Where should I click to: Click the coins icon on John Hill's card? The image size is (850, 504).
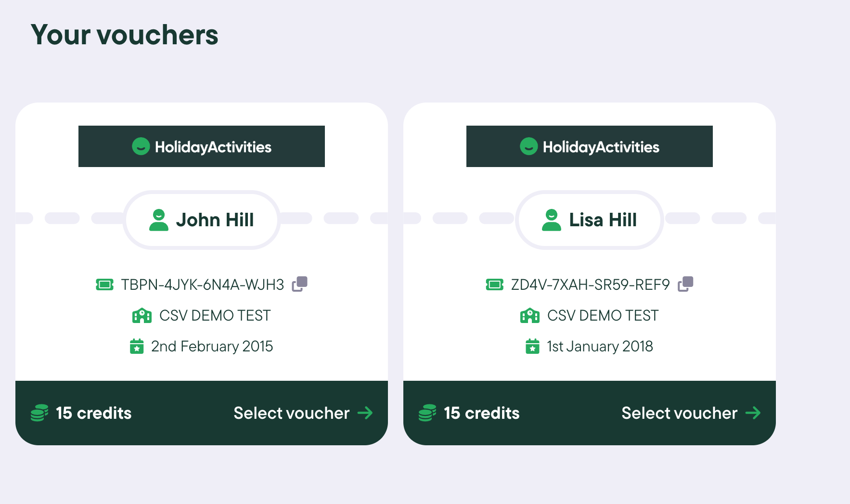coord(39,413)
